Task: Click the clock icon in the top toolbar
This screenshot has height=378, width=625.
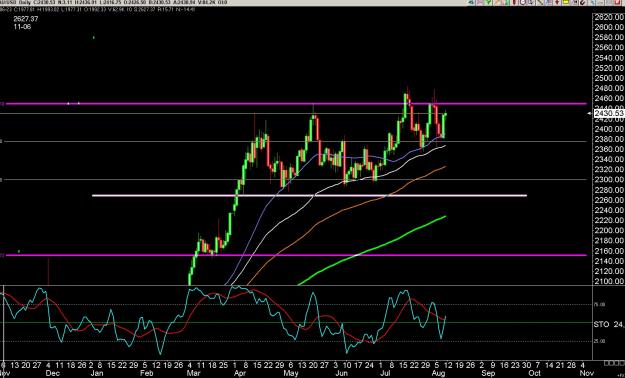Action: pos(523,2)
